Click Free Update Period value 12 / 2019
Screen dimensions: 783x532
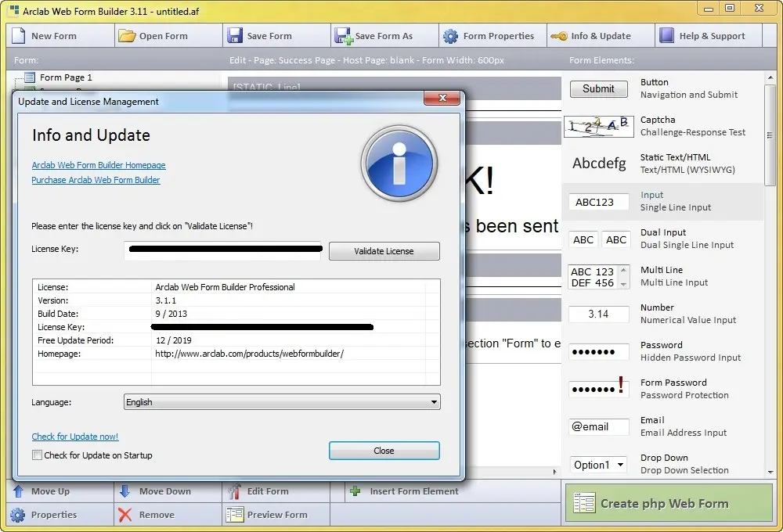pyautogui.click(x=173, y=340)
